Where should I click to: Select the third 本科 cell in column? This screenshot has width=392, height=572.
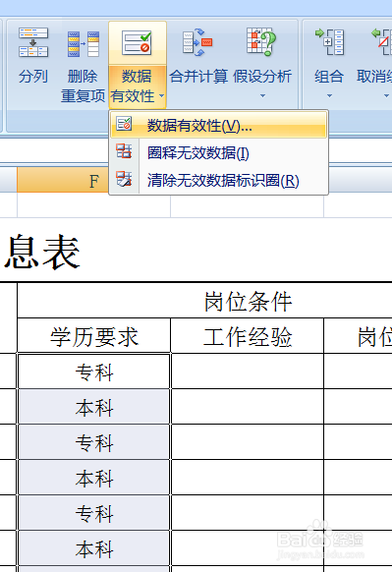click(93, 548)
